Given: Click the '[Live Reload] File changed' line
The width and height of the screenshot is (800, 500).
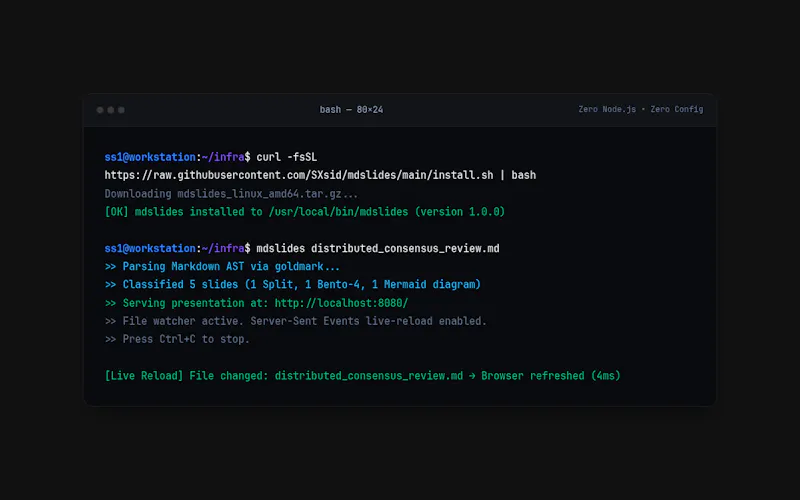Looking at the screenshot, I should click(362, 376).
